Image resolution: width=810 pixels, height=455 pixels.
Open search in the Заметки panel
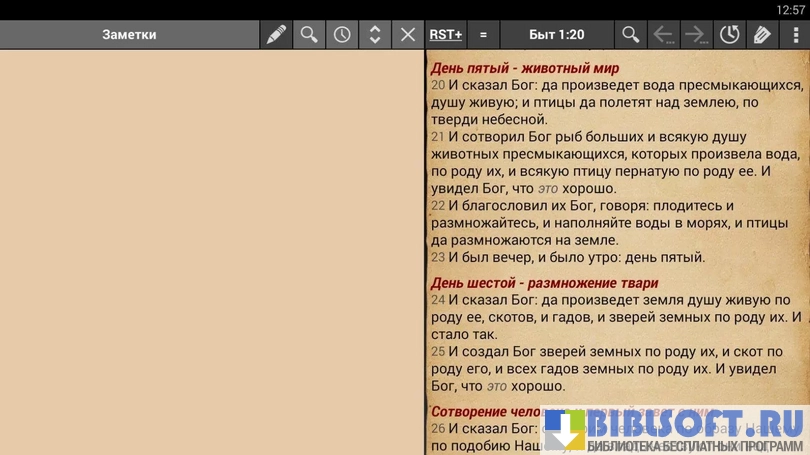pyautogui.click(x=309, y=34)
